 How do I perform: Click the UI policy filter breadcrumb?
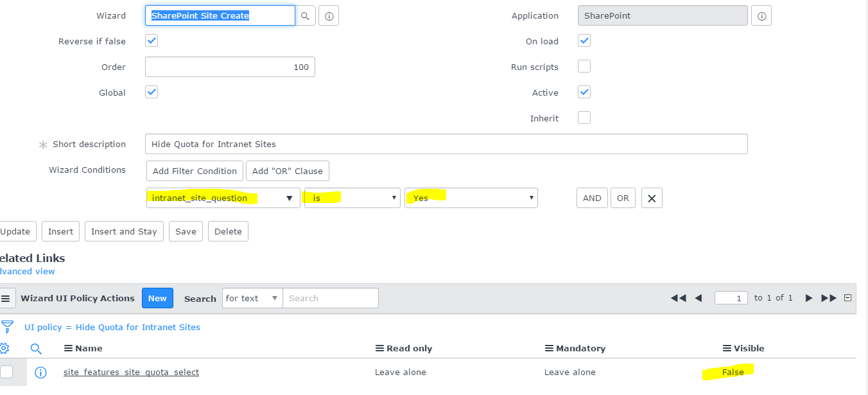coord(112,327)
